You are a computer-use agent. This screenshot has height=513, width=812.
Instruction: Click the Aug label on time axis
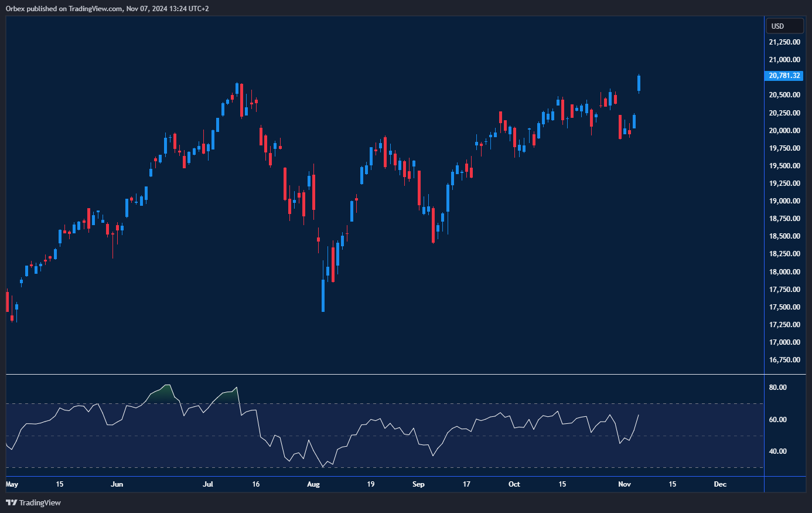(x=313, y=484)
